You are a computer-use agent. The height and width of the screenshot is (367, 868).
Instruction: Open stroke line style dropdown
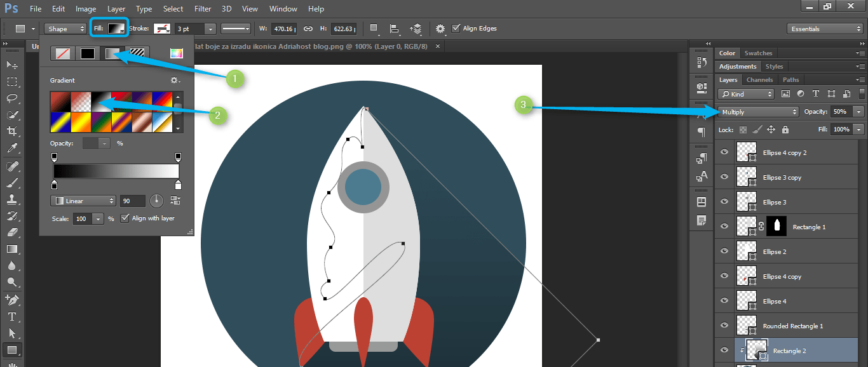click(x=236, y=29)
